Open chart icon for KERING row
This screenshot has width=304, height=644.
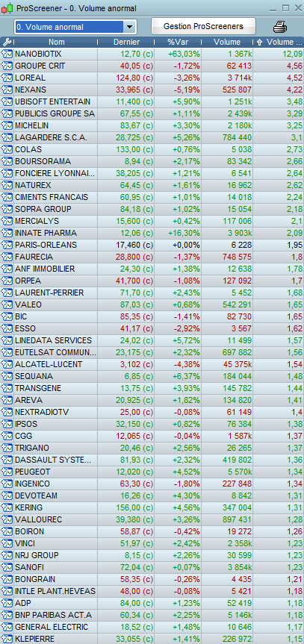[x=7, y=507]
